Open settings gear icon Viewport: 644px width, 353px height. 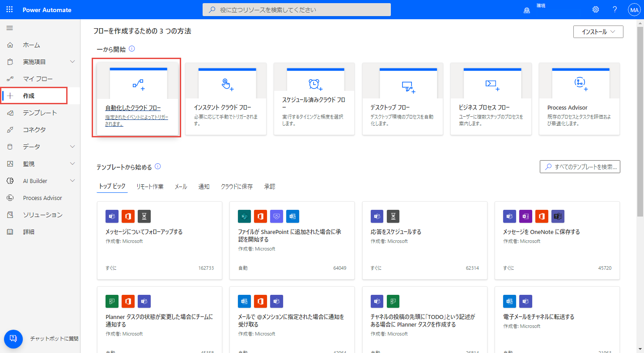click(596, 9)
